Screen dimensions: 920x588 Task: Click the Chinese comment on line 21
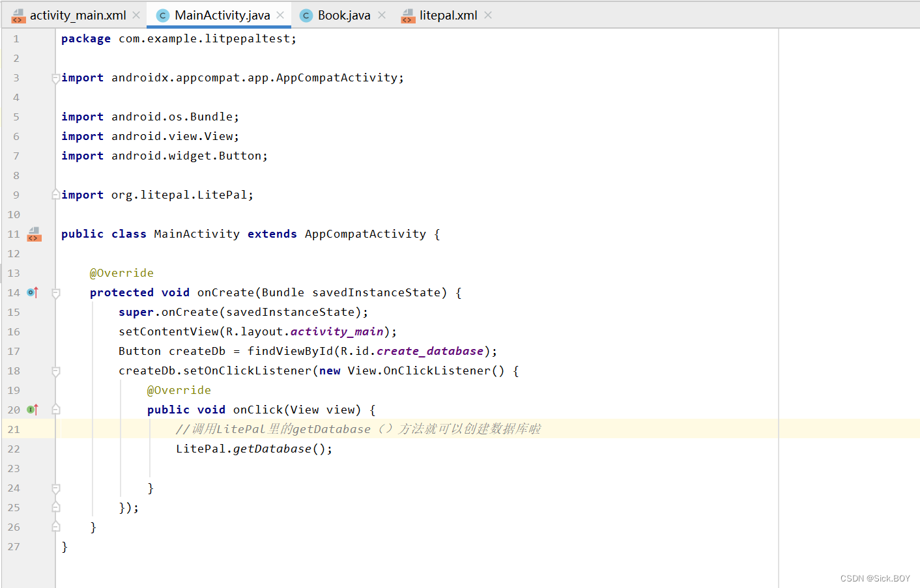pyautogui.click(x=358, y=429)
